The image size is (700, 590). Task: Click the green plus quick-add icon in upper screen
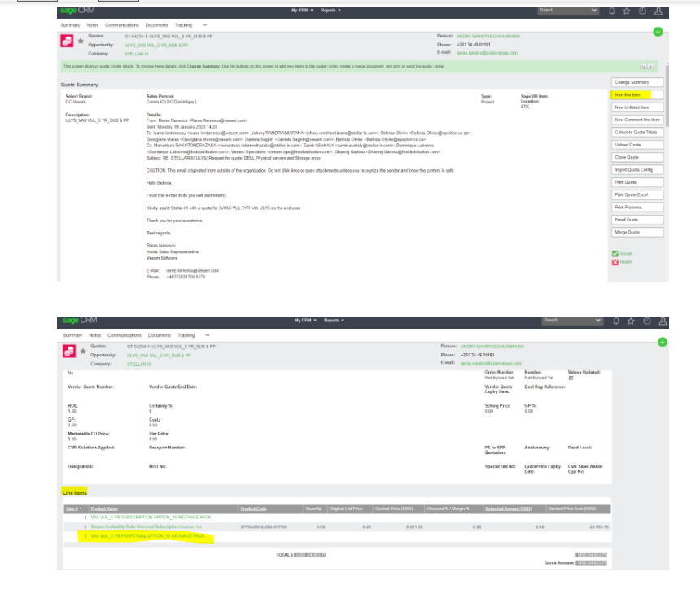[x=658, y=31]
